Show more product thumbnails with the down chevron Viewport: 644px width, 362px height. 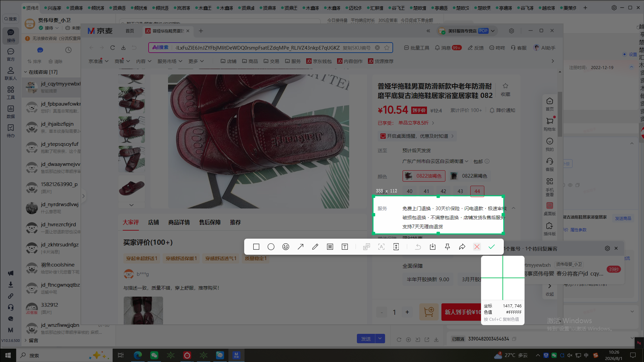pyautogui.click(x=131, y=205)
